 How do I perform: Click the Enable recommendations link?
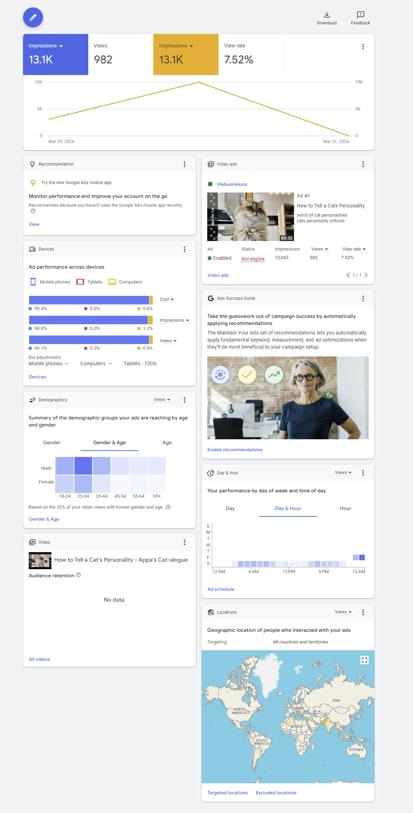[235, 450]
